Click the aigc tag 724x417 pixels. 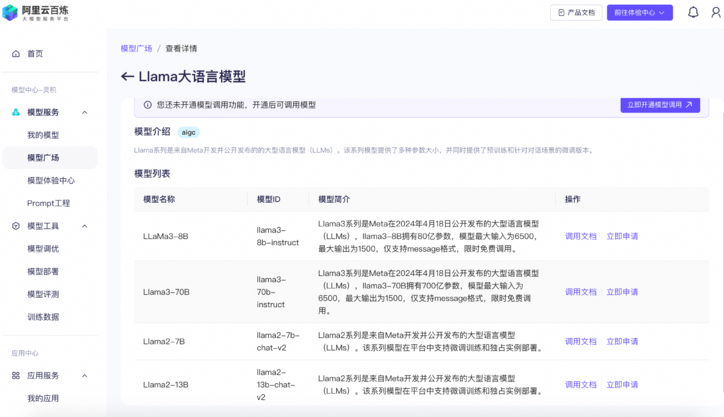(x=188, y=133)
